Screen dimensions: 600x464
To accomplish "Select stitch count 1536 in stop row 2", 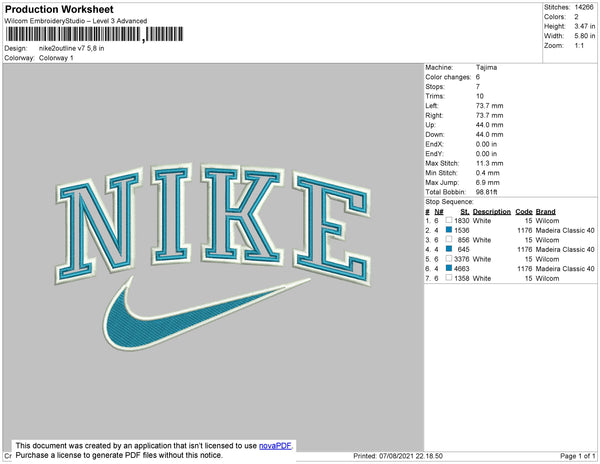I will click(x=461, y=230).
